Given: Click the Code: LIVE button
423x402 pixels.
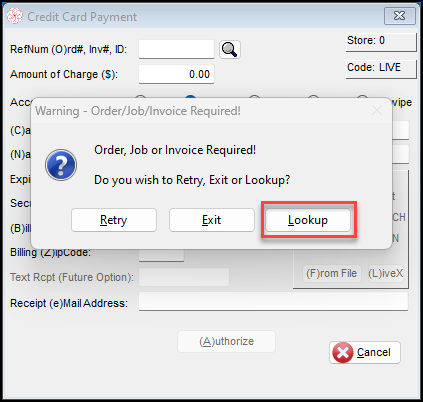Looking at the screenshot, I should click(x=381, y=69).
